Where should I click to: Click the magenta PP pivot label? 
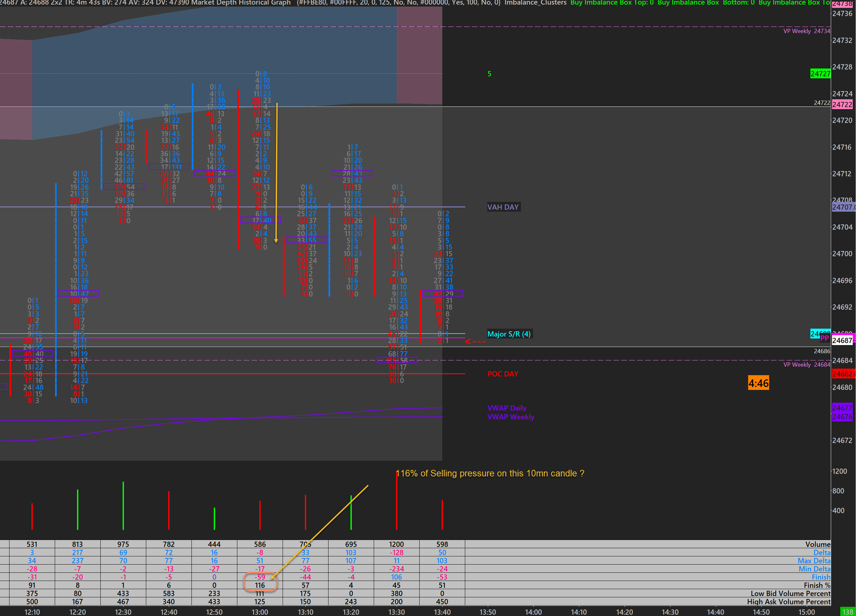[x=824, y=338]
